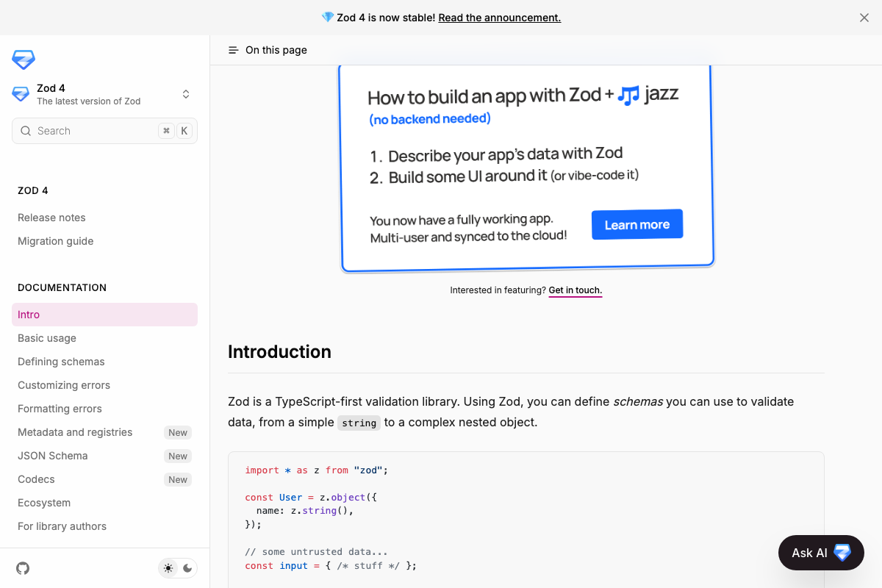Click the Zod logo at top of sidebar

click(x=23, y=60)
